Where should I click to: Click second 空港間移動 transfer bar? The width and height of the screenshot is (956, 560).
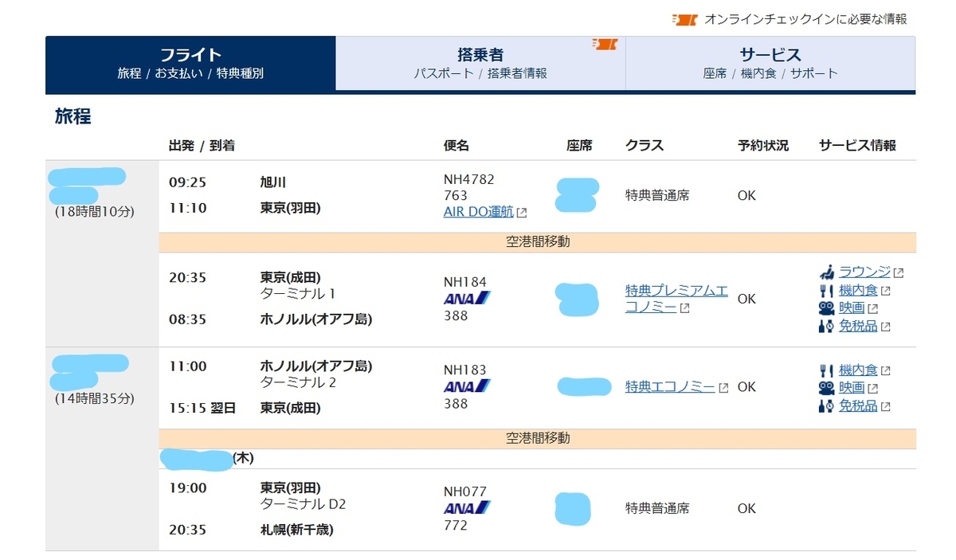pos(538,439)
